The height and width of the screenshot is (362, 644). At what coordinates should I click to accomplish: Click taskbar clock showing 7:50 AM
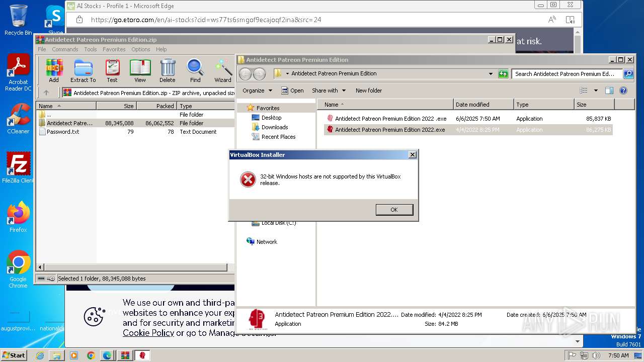click(618, 355)
